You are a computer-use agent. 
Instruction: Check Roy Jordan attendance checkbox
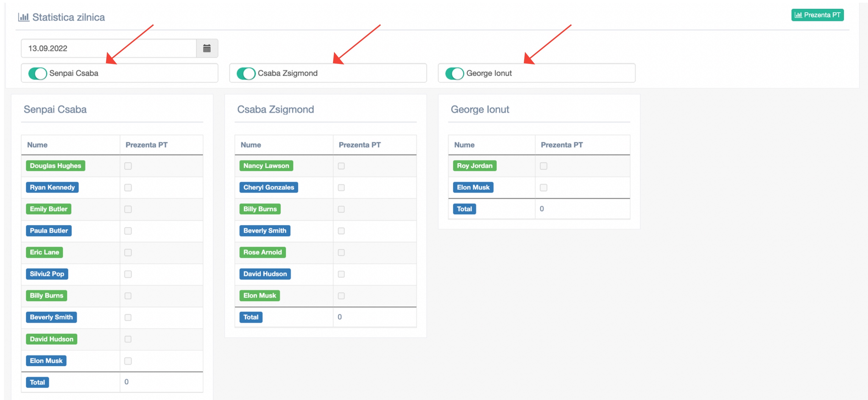543,166
